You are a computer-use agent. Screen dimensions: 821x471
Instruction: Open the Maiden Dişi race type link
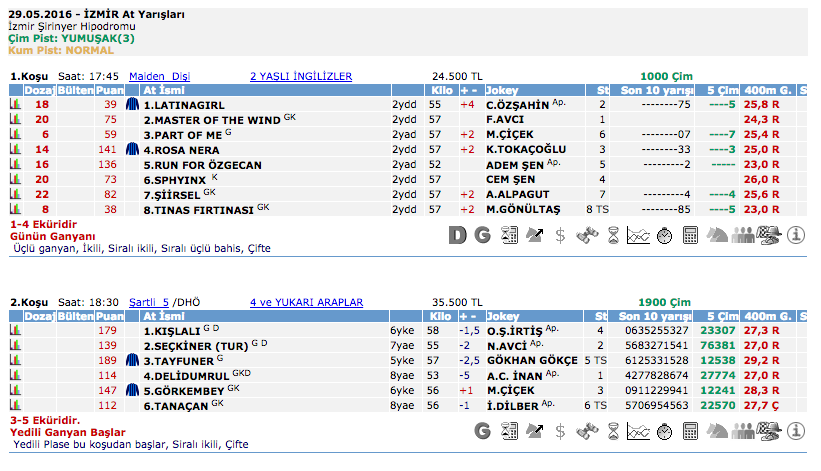(159, 76)
